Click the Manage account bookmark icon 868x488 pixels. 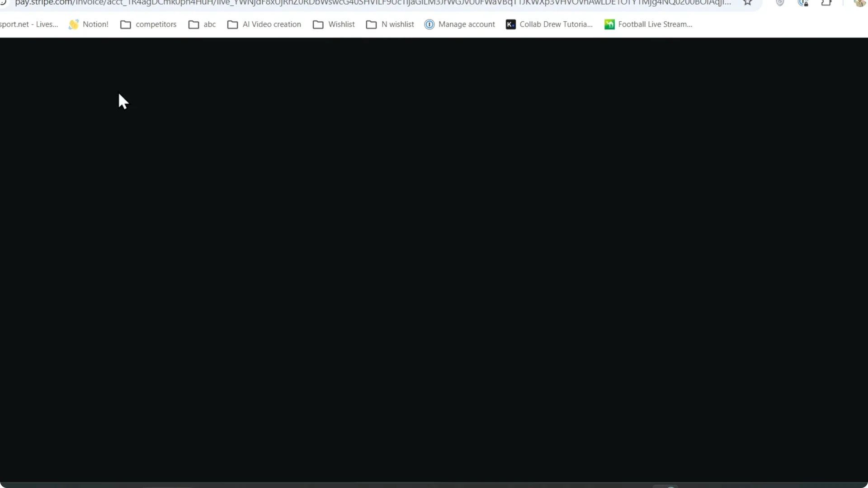[x=429, y=24]
